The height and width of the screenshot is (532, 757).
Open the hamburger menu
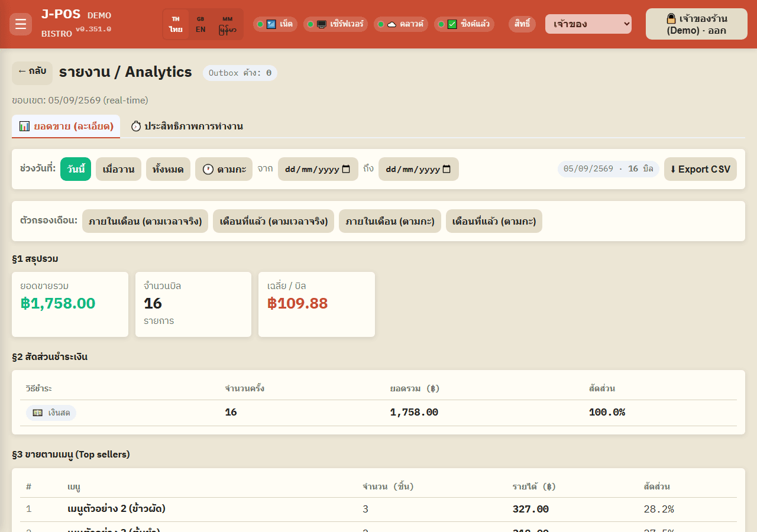[x=21, y=24]
